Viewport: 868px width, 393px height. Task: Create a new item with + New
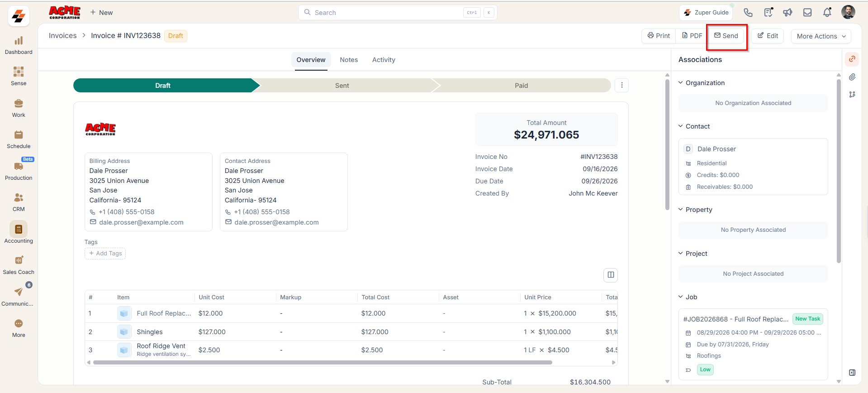point(101,13)
